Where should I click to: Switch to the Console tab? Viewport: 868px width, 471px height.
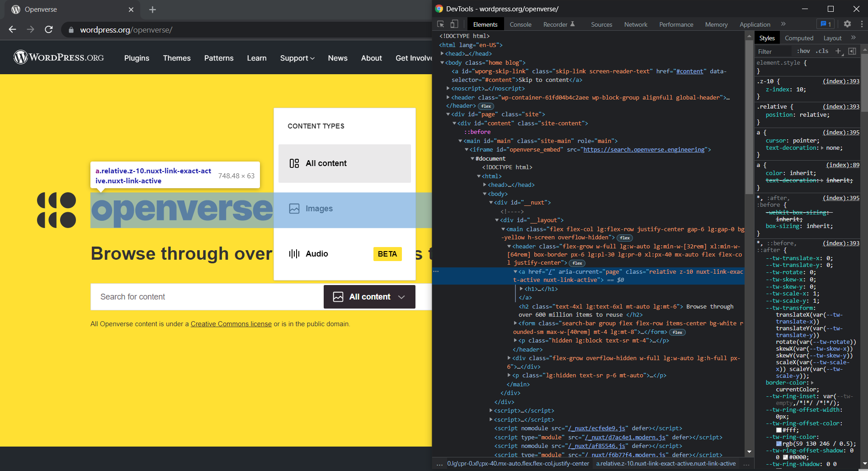click(520, 24)
